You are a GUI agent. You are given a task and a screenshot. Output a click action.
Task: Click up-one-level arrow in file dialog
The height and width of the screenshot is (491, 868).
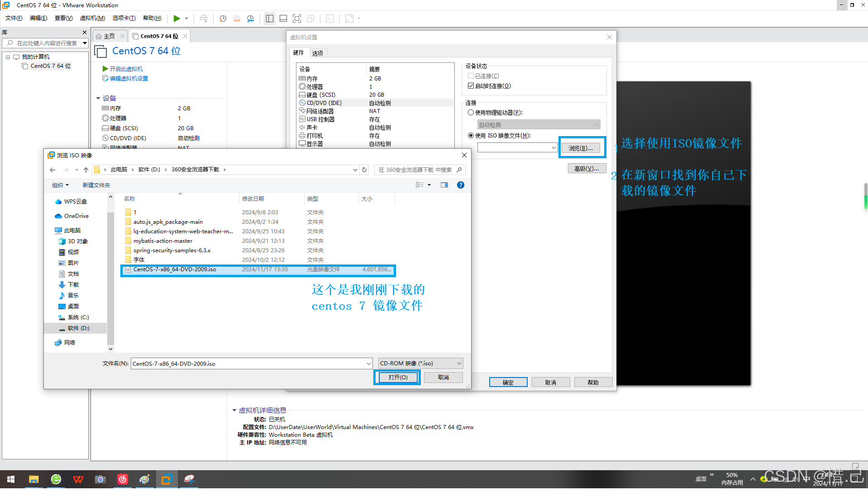(86, 170)
